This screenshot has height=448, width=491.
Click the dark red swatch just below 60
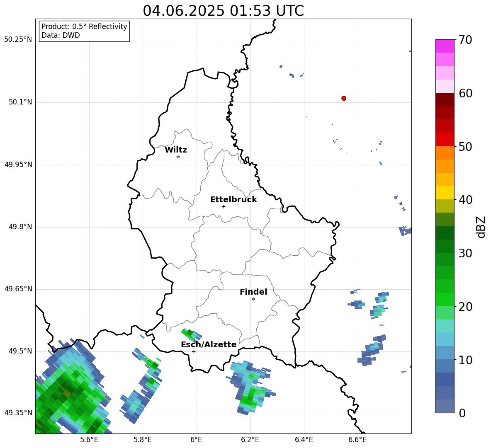point(445,99)
